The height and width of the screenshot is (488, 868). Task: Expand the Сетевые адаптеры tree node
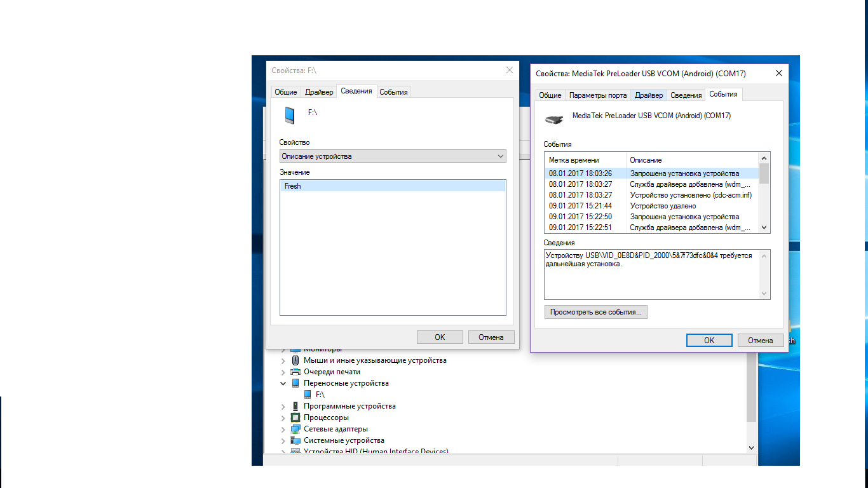tap(283, 430)
